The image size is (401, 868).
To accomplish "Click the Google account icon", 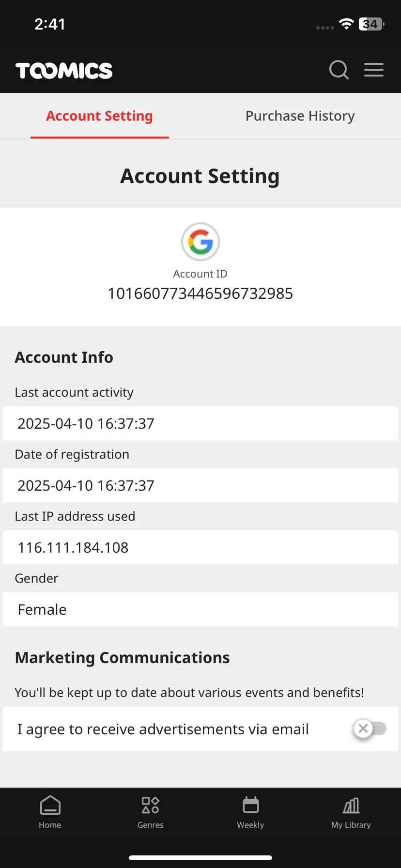I will click(x=200, y=242).
